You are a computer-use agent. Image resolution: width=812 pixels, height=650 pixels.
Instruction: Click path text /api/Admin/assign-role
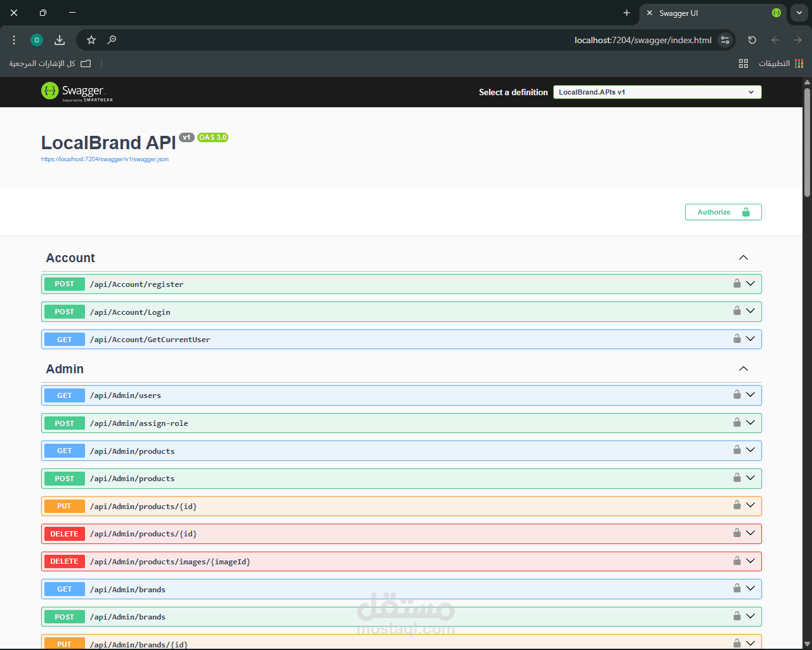[139, 423]
